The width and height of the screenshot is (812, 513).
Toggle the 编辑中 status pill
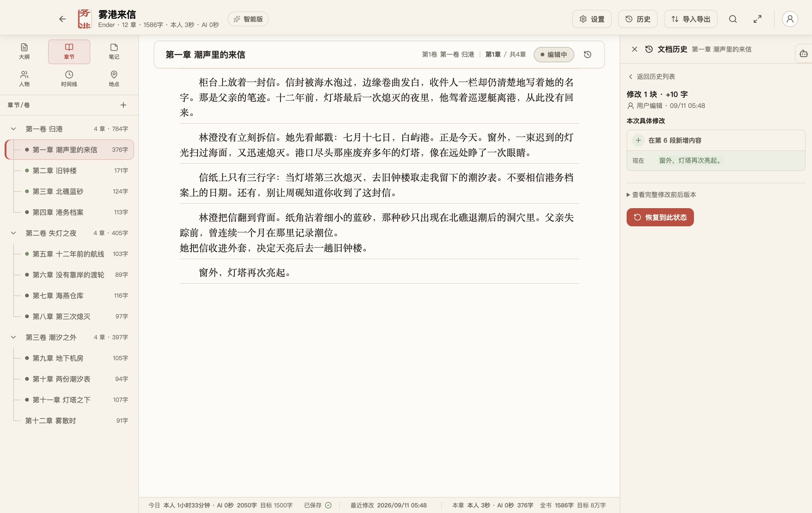554,54
